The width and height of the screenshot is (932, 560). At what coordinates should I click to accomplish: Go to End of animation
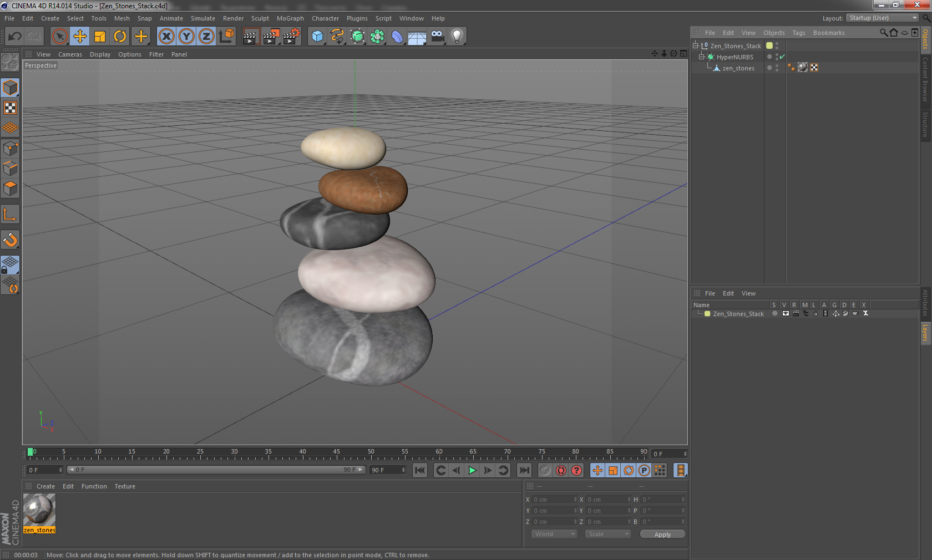coord(524,470)
